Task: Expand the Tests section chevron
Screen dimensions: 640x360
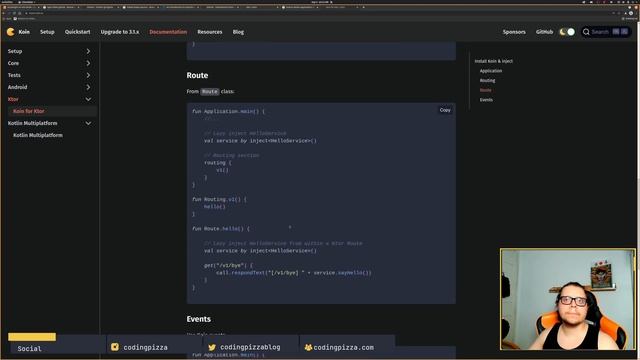Action: 88,75
